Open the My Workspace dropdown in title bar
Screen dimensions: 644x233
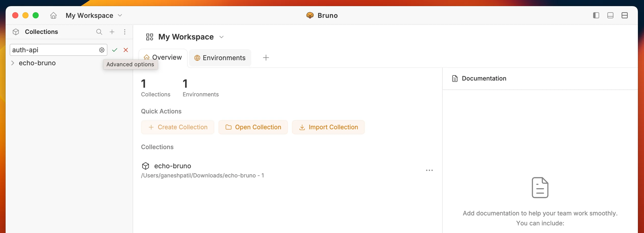(x=94, y=16)
